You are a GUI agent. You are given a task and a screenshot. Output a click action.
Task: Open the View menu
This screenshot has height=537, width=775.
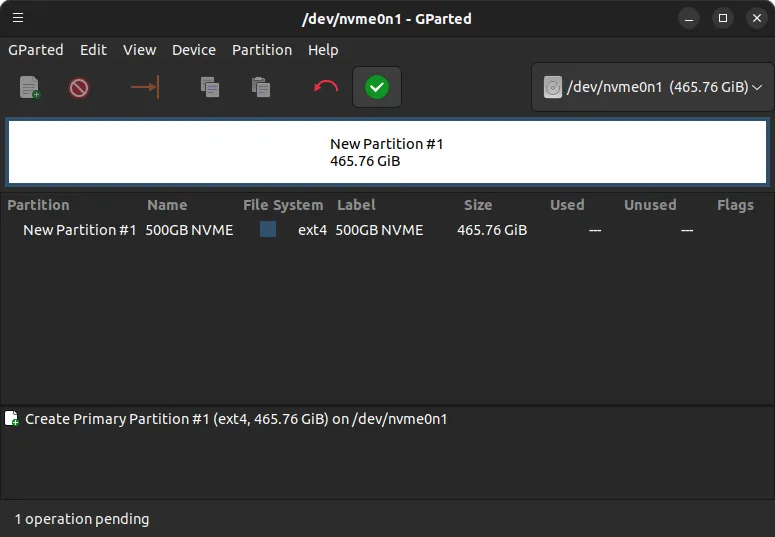(x=139, y=50)
